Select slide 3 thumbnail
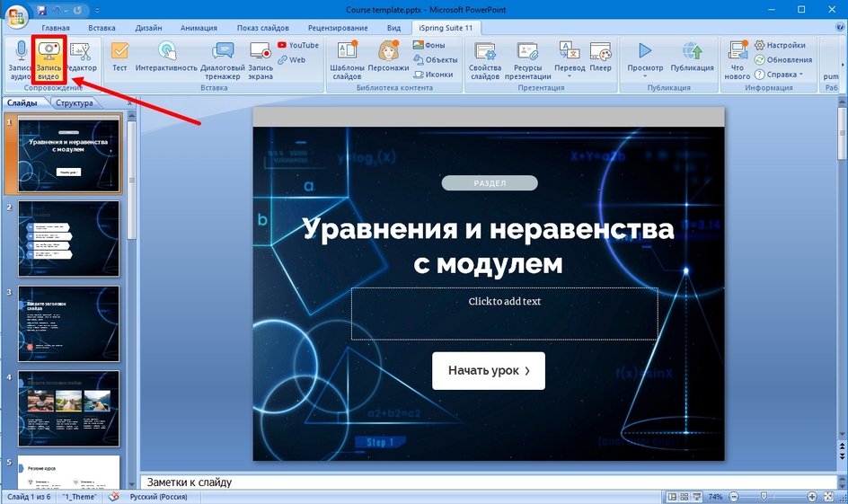The image size is (848, 504). 68,323
